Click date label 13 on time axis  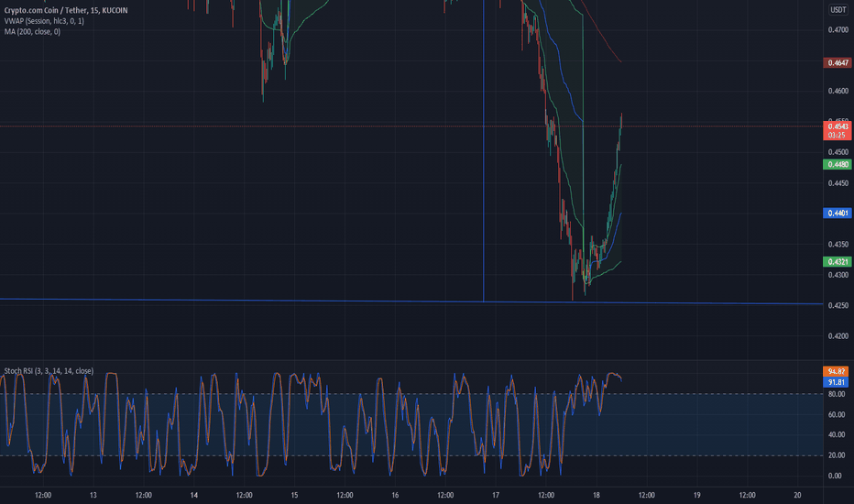93,495
